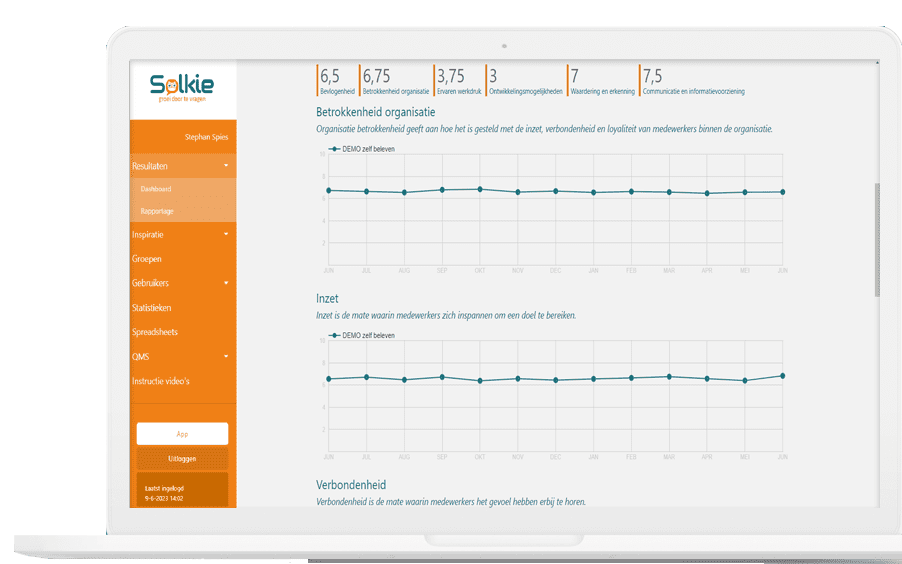Click the page vertical scrollbar thumb
Viewport: 902px width, 564px height.
point(877,240)
